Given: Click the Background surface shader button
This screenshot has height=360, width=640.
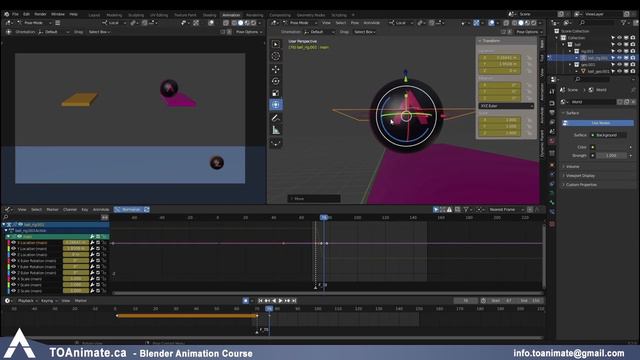Looking at the screenshot, I should (608, 135).
